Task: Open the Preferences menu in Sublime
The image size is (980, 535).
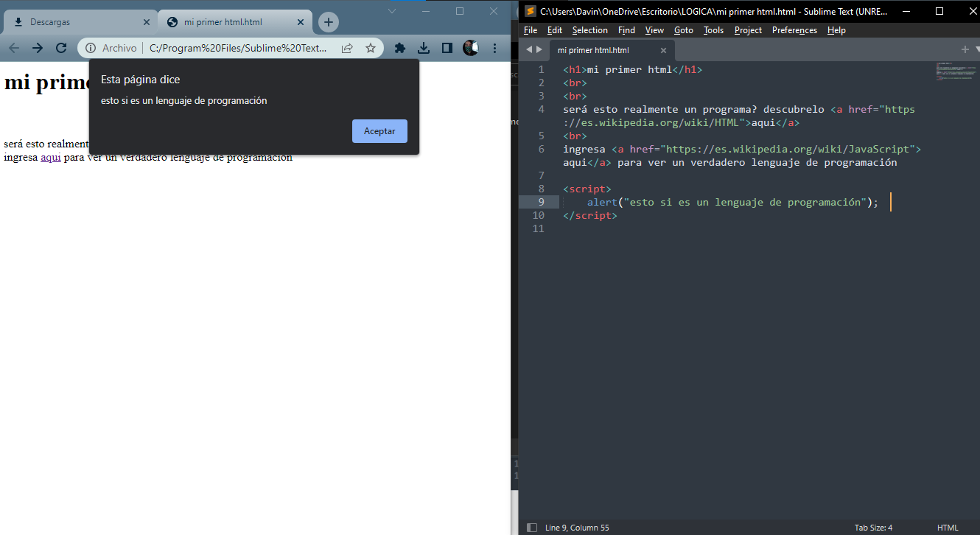Action: coord(794,30)
